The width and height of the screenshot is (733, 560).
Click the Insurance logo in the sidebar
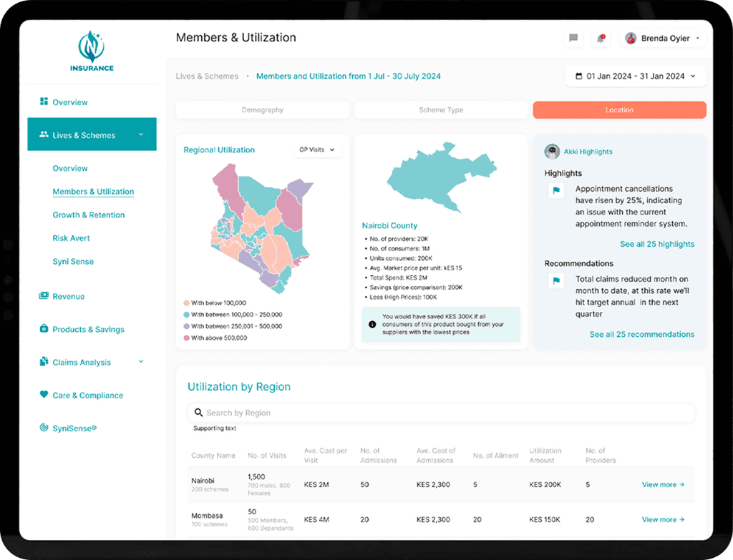(92, 51)
